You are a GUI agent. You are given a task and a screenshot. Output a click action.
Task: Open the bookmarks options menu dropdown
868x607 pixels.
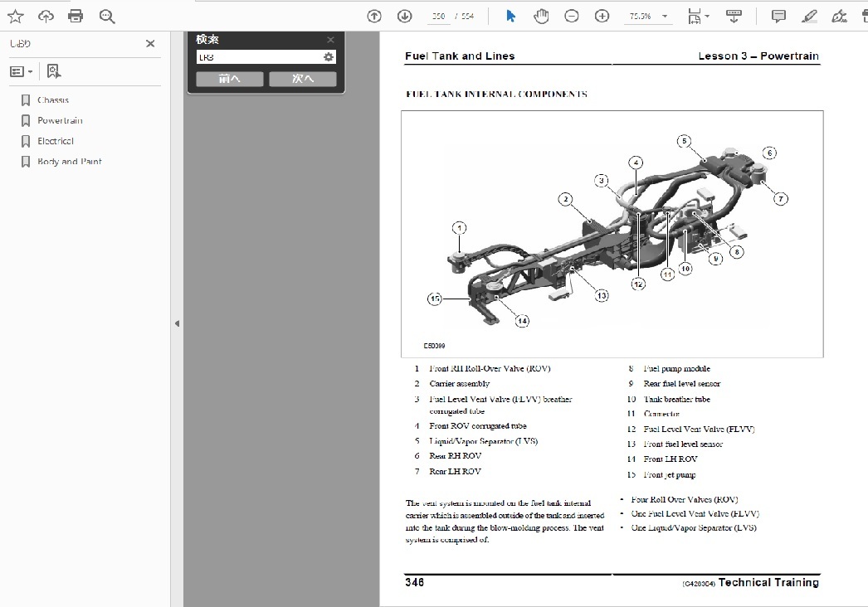pos(21,71)
